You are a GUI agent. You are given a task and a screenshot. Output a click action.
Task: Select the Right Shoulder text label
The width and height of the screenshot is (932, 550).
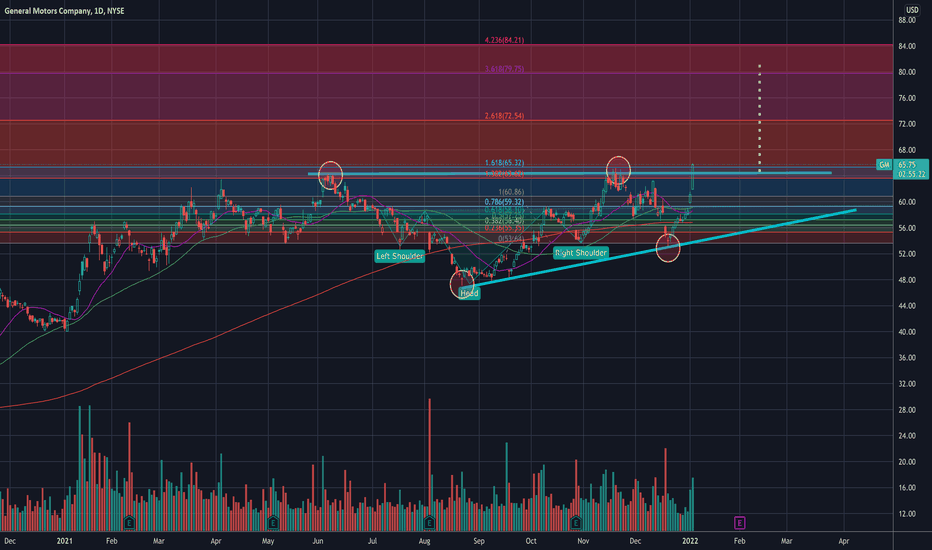pos(581,253)
